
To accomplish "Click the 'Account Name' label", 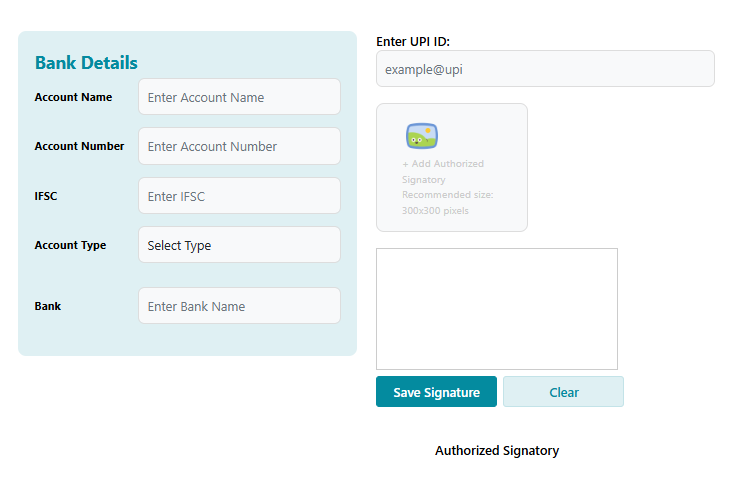I will 73,97.
